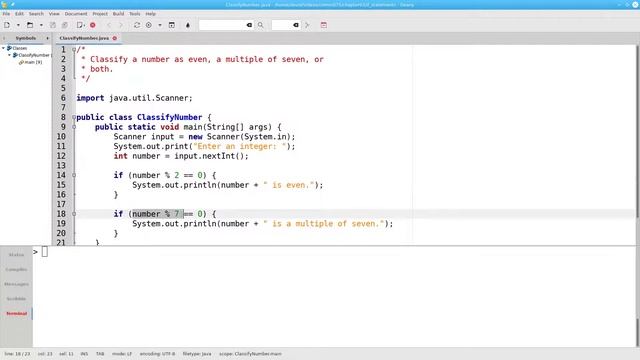The width and height of the screenshot is (640, 360).
Task: Open the recent files dropdown arrow
Action: click(41, 25)
